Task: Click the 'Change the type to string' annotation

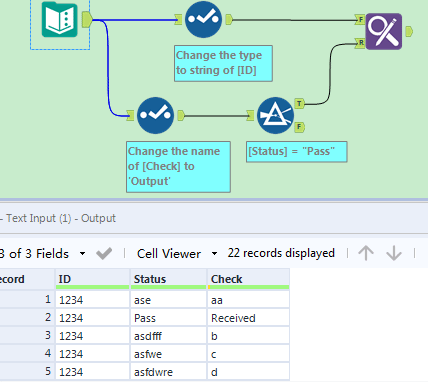Action: [x=223, y=63]
